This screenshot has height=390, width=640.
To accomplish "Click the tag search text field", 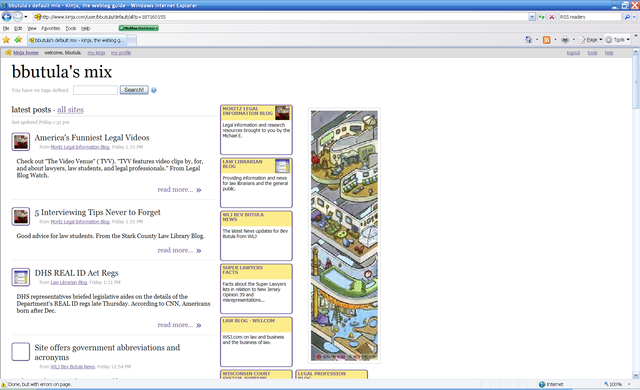I will 96,90.
